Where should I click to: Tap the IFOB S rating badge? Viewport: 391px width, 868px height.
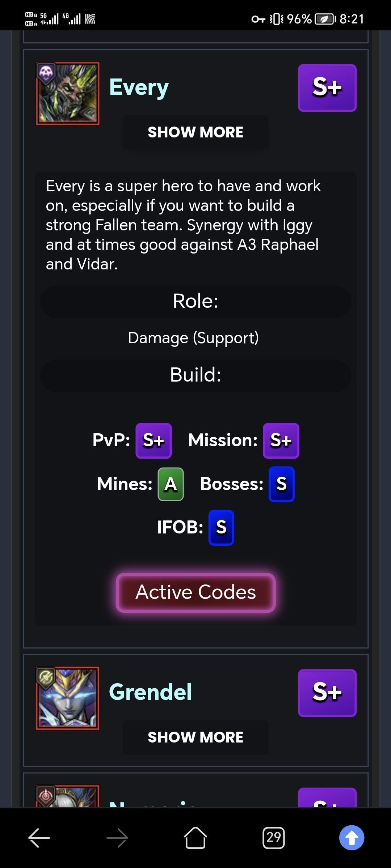221,528
